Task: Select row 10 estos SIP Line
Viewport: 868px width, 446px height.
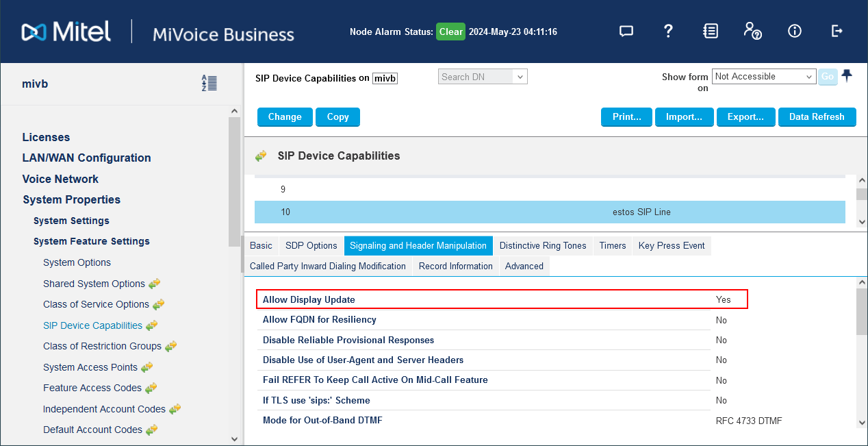Action: [x=549, y=212]
